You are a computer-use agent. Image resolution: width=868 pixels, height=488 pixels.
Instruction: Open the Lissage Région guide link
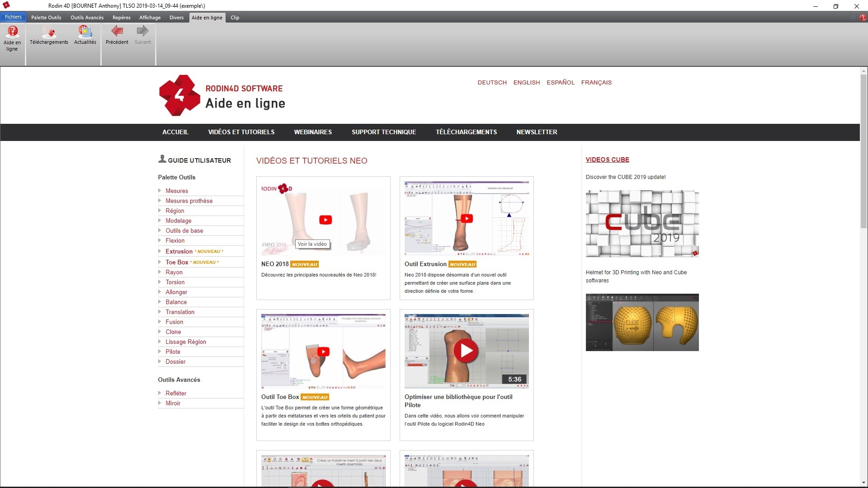pos(186,342)
